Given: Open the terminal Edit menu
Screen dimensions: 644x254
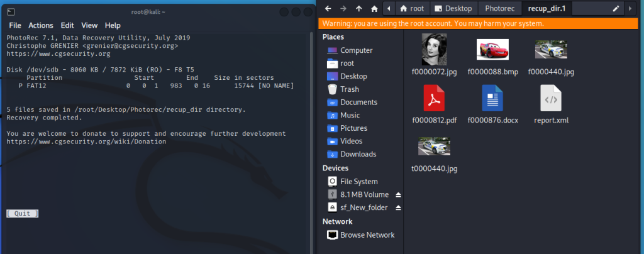Looking at the screenshot, I should pyautogui.click(x=67, y=25).
